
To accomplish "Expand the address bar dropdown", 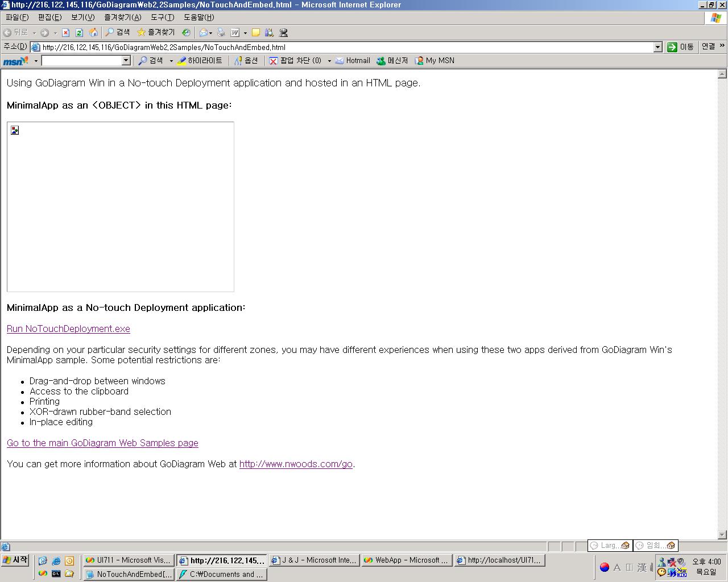I will tap(657, 47).
